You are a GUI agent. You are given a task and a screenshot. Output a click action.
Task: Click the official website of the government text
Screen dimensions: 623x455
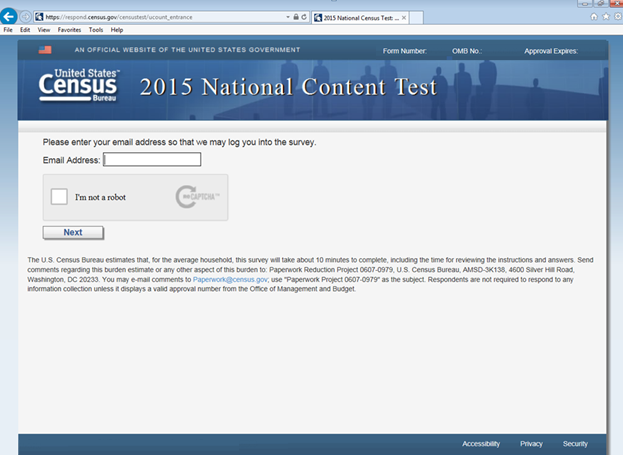pyautogui.click(x=187, y=50)
